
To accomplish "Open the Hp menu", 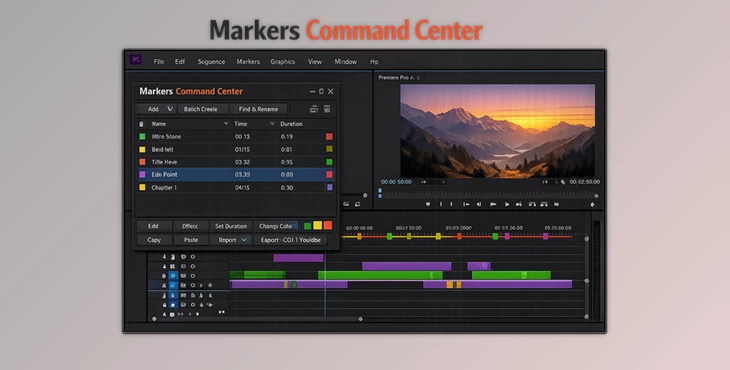I will tap(374, 61).
